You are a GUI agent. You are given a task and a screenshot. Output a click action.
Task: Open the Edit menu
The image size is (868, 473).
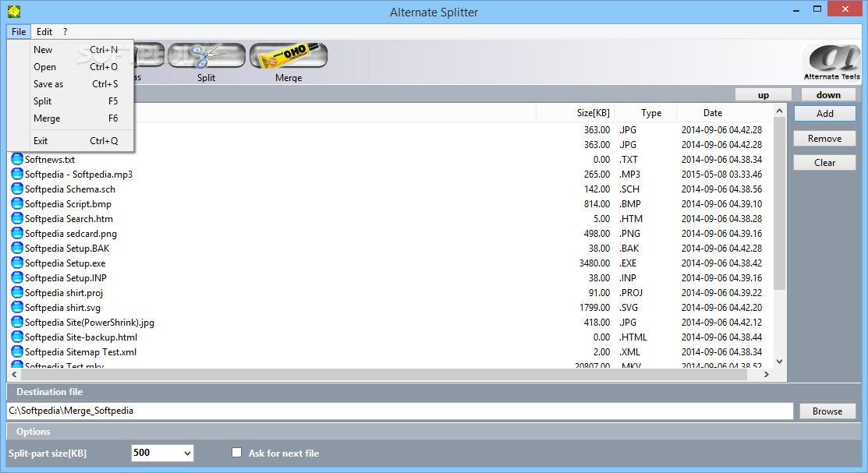44,31
